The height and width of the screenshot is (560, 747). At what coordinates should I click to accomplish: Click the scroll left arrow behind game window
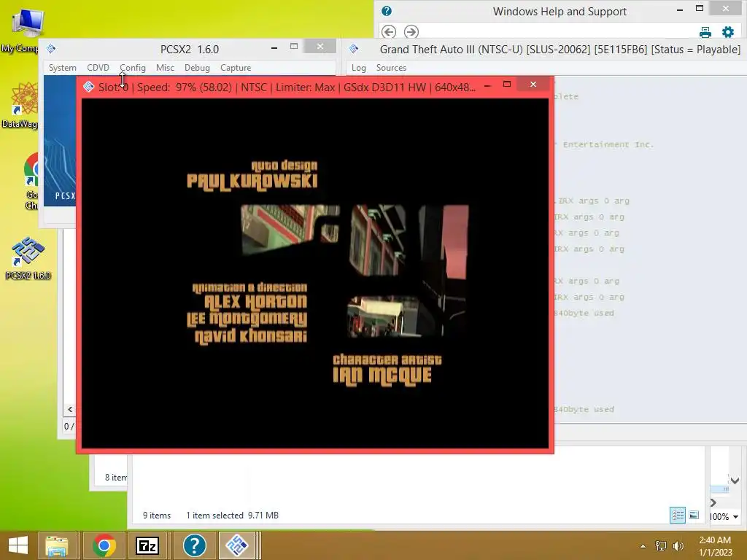70,409
